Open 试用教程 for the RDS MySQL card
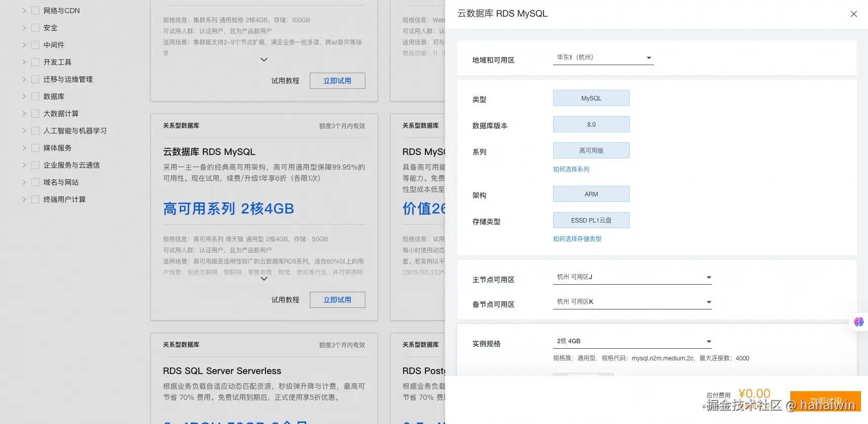868x424 pixels. click(286, 300)
